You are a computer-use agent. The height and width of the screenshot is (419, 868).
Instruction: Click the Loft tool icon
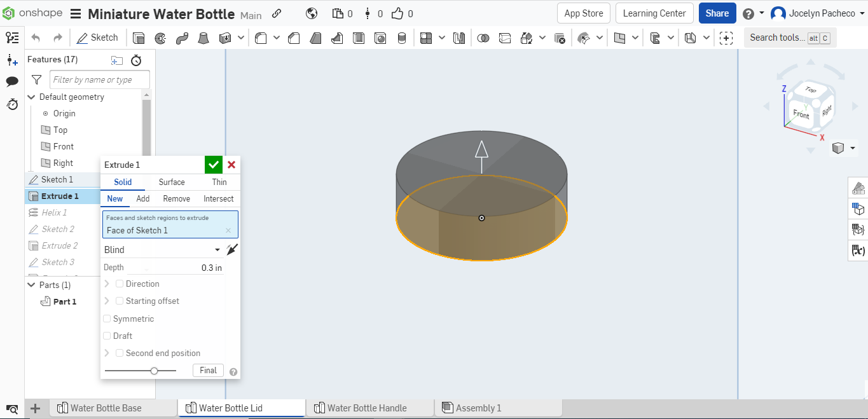[203, 38]
